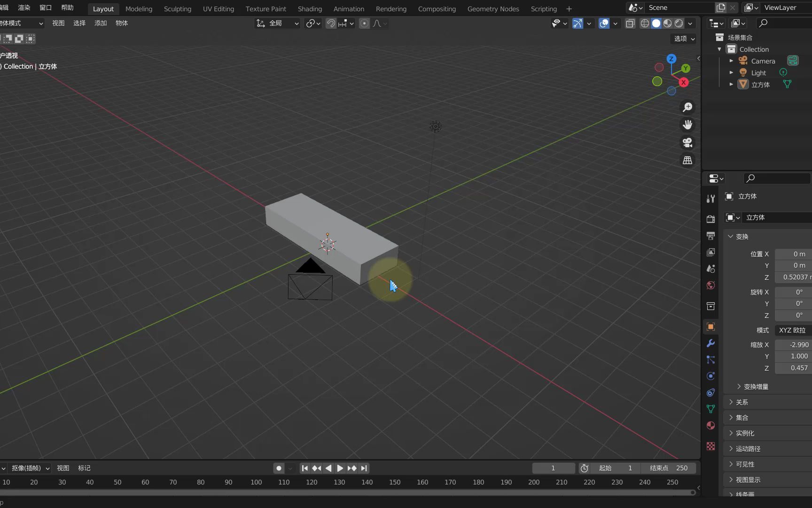Click the Light data icon in outliner
Image resolution: width=812 pixels, height=508 pixels.
coord(783,72)
